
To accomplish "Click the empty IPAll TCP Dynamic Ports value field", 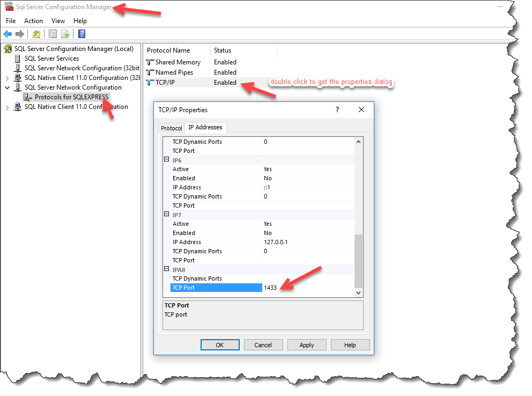I will pyautogui.click(x=308, y=278).
